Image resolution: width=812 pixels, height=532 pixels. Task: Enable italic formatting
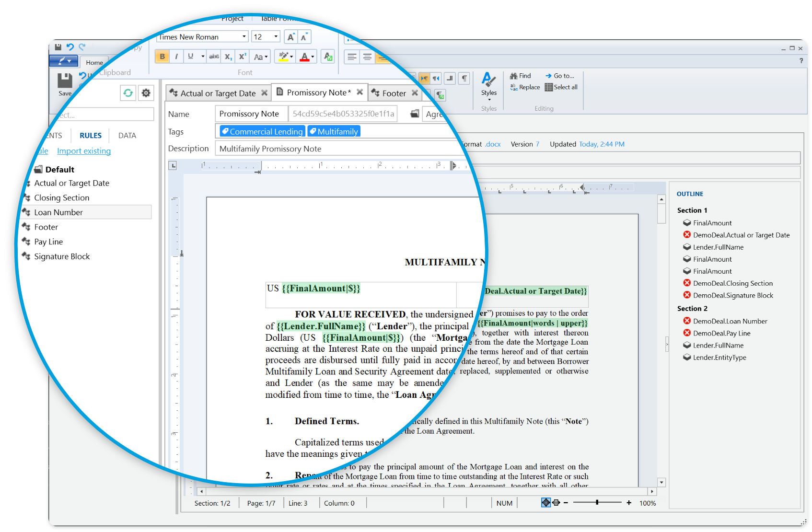[176, 56]
